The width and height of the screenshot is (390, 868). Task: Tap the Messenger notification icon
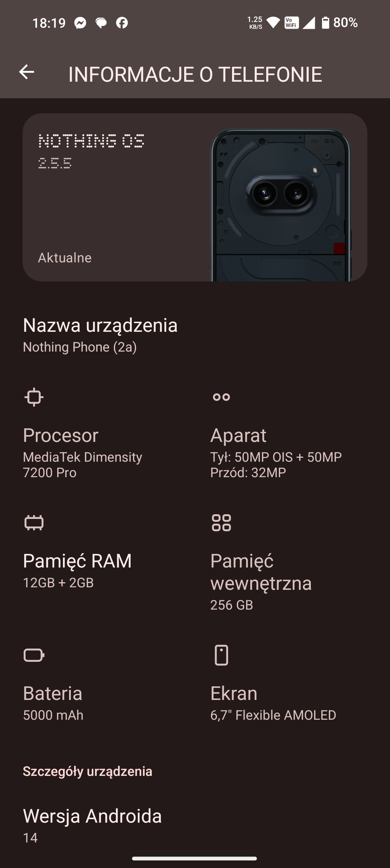pos(80,23)
